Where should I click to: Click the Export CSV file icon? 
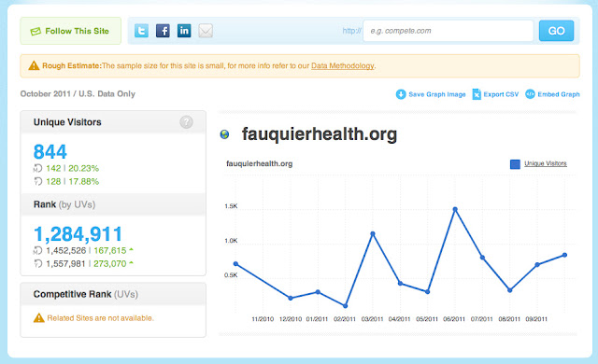477,94
